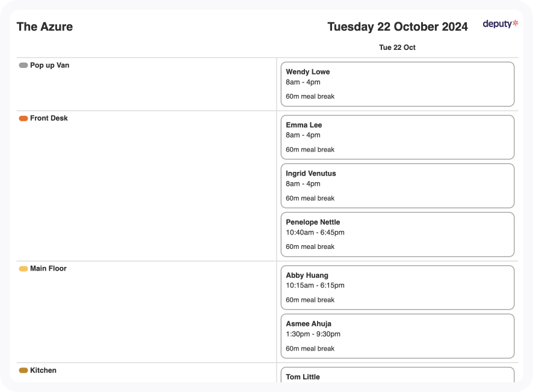Viewport: 533px width, 392px height.
Task: Click Tom Little's shift card
Action: click(397, 376)
